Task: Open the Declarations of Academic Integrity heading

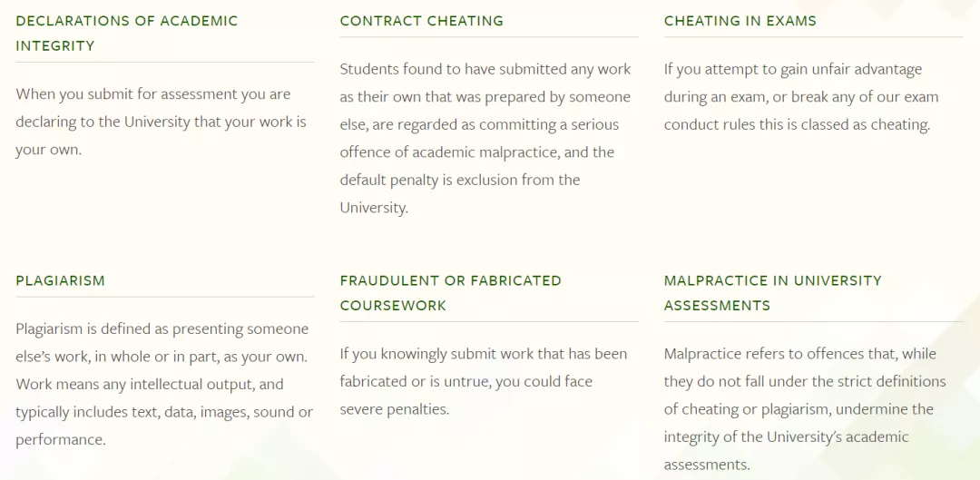Action: pyautogui.click(x=127, y=33)
